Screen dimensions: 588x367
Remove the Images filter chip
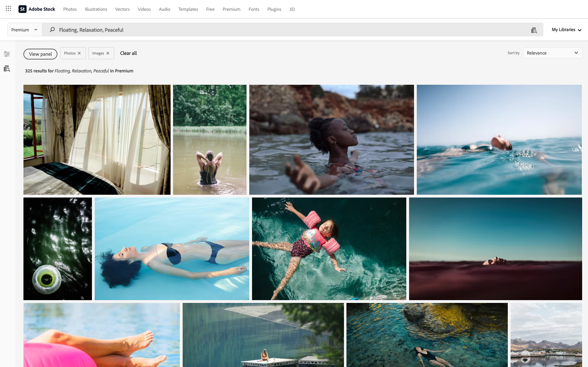pos(108,53)
